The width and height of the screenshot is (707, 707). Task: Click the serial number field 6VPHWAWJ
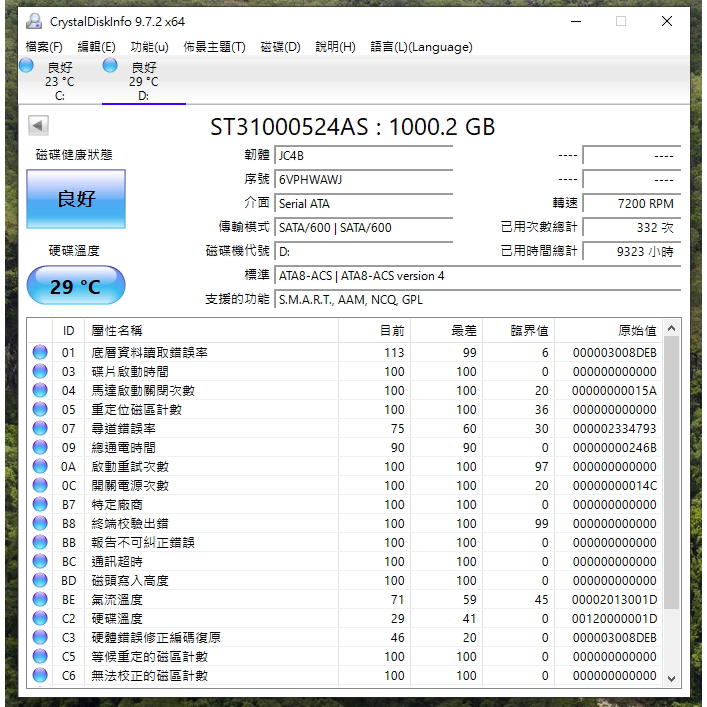tap(363, 179)
